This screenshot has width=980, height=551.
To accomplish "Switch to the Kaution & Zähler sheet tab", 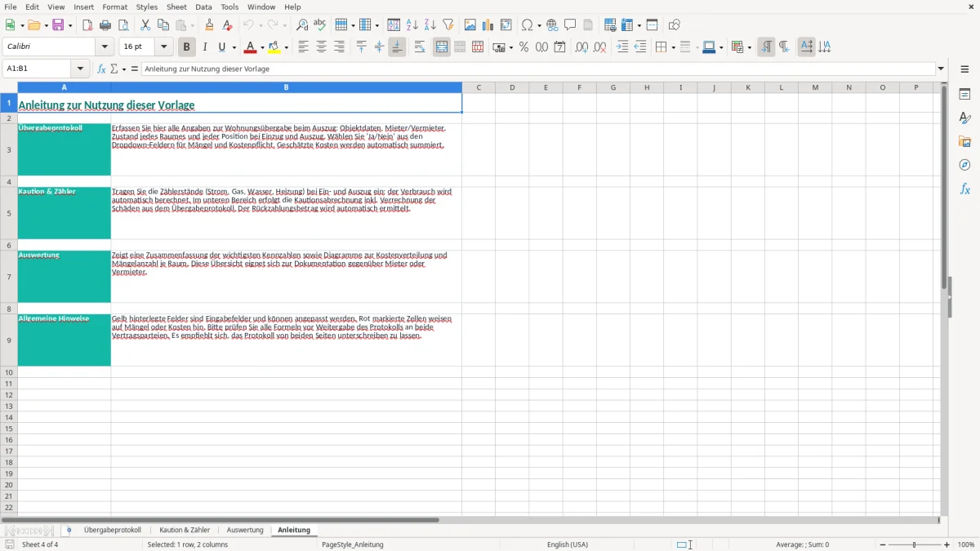I will click(185, 530).
